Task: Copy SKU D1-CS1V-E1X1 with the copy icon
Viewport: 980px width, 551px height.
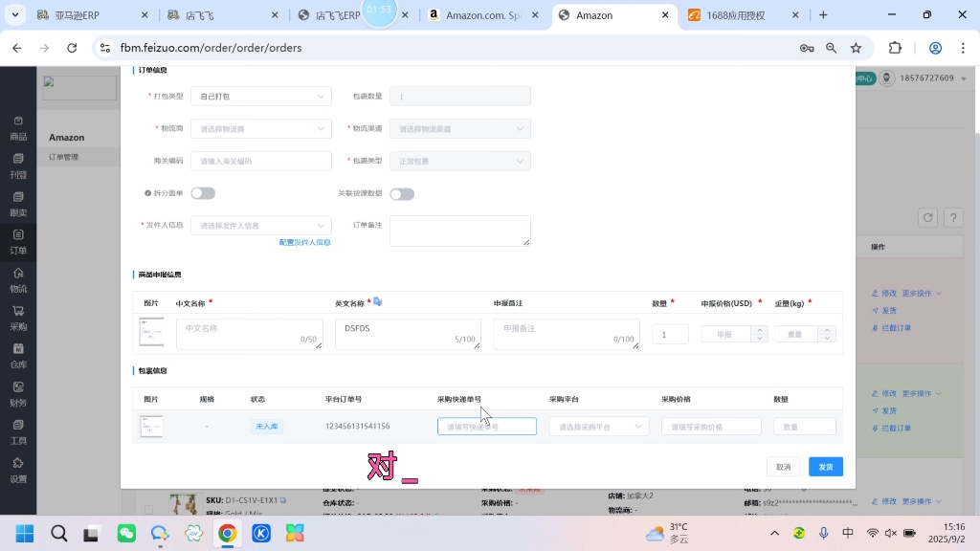Action: (283, 500)
